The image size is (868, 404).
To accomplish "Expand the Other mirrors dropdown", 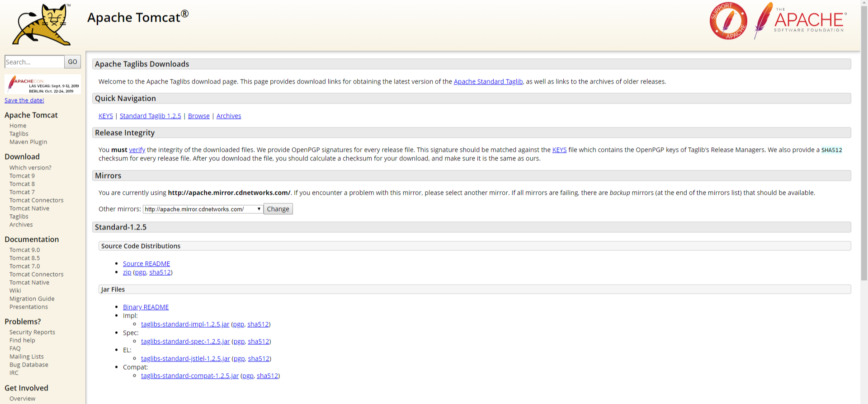I will 203,209.
